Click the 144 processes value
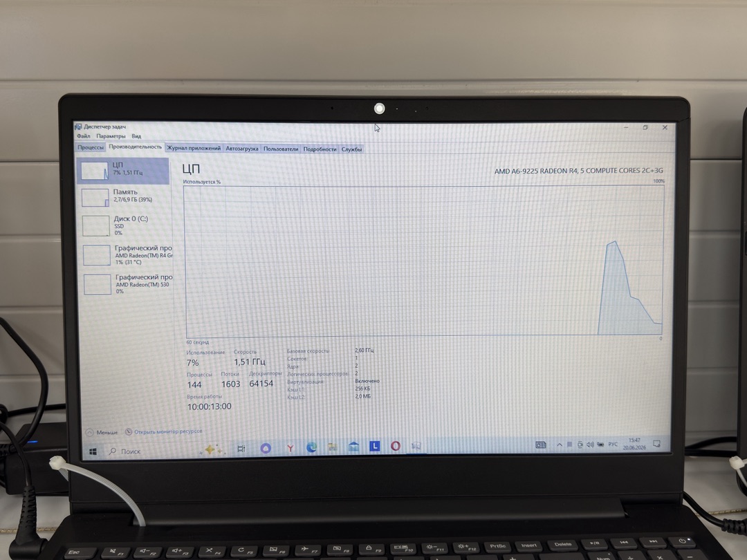The height and width of the screenshot is (560, 747). click(x=194, y=385)
